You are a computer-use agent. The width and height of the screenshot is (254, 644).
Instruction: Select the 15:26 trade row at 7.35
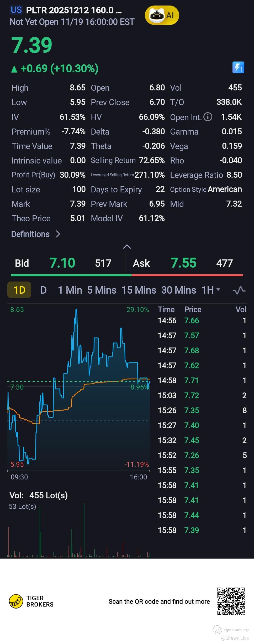click(x=202, y=410)
